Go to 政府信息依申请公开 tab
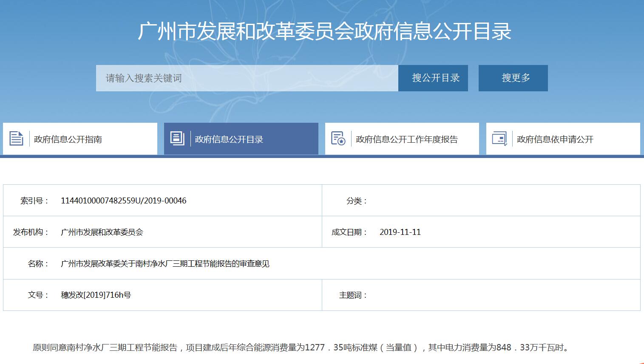This screenshot has height=364, width=644. [x=555, y=139]
